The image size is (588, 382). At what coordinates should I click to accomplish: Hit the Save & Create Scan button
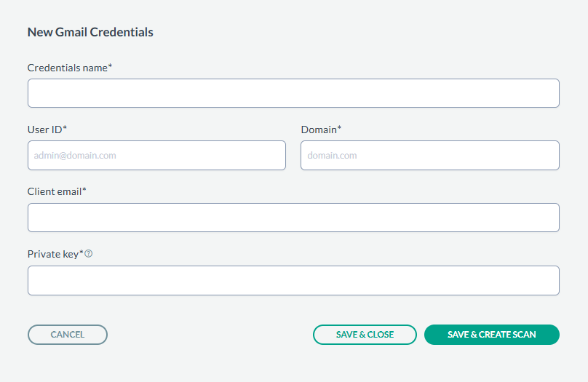click(491, 335)
